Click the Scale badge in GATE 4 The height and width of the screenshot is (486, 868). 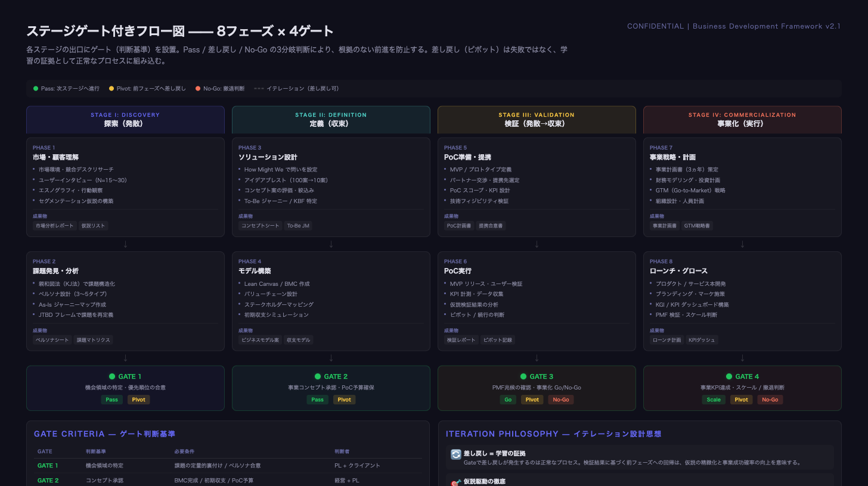(714, 400)
